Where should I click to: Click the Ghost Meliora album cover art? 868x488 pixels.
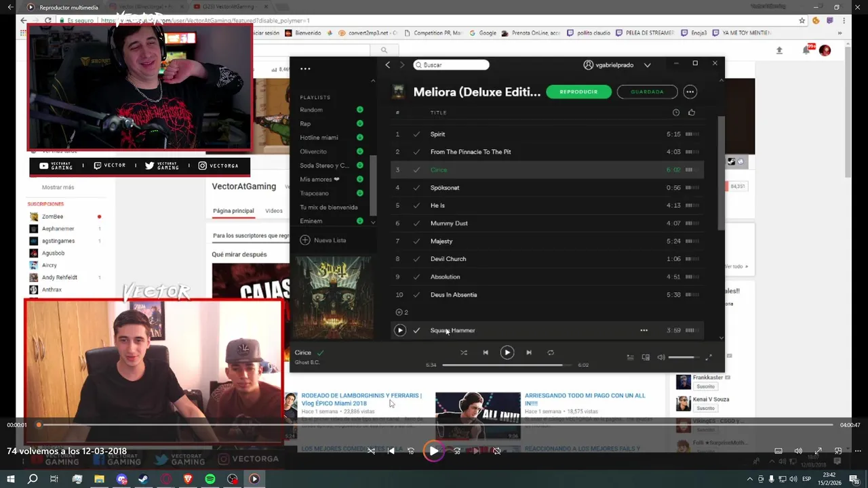[333, 298]
